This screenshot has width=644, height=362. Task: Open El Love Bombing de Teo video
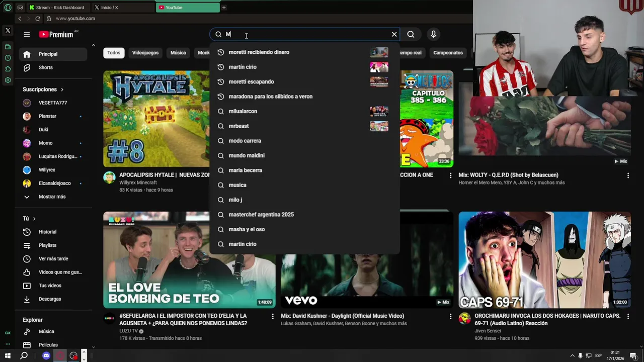click(189, 259)
